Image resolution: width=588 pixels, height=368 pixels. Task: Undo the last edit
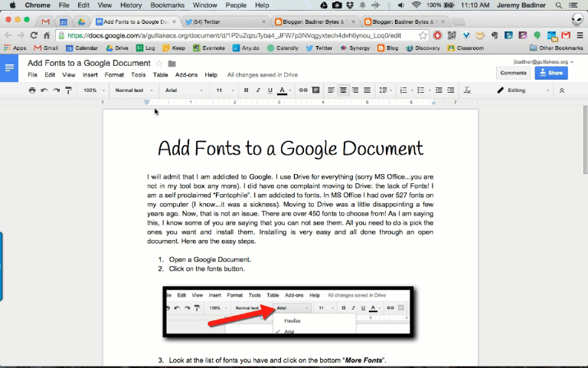coord(44,90)
